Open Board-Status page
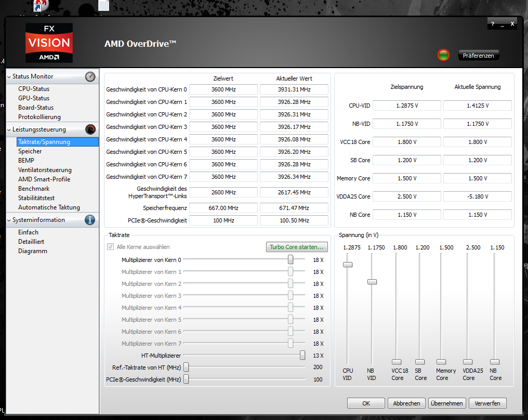528x420 pixels. [36, 108]
